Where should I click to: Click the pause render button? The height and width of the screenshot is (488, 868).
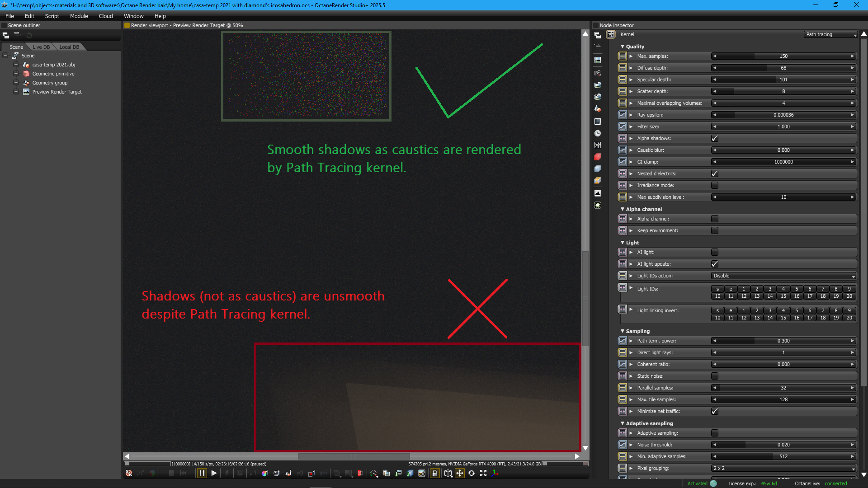pyautogui.click(x=202, y=473)
